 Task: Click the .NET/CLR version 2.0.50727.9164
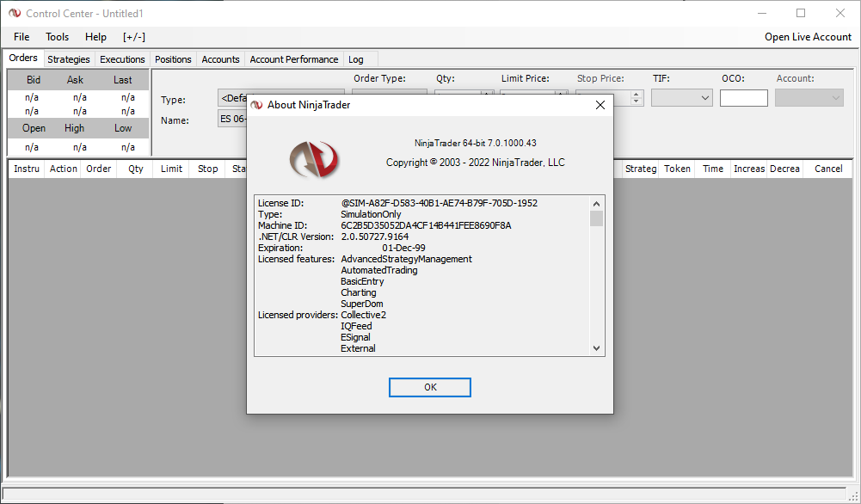[374, 237]
